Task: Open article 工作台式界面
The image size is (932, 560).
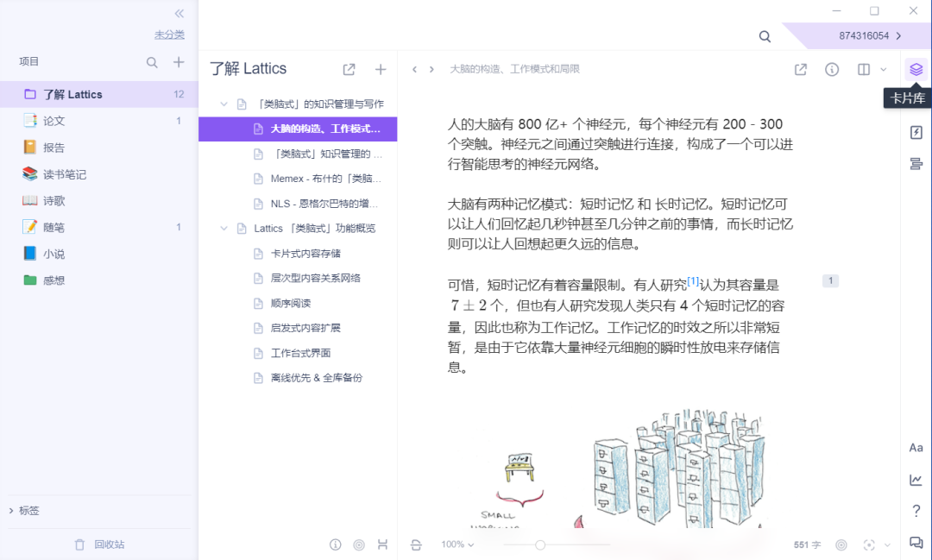Action: [298, 353]
